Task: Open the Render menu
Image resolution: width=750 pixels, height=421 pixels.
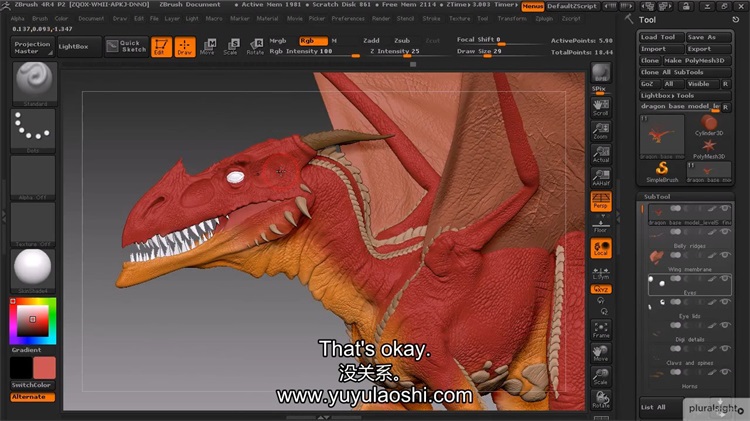Action: [381, 18]
